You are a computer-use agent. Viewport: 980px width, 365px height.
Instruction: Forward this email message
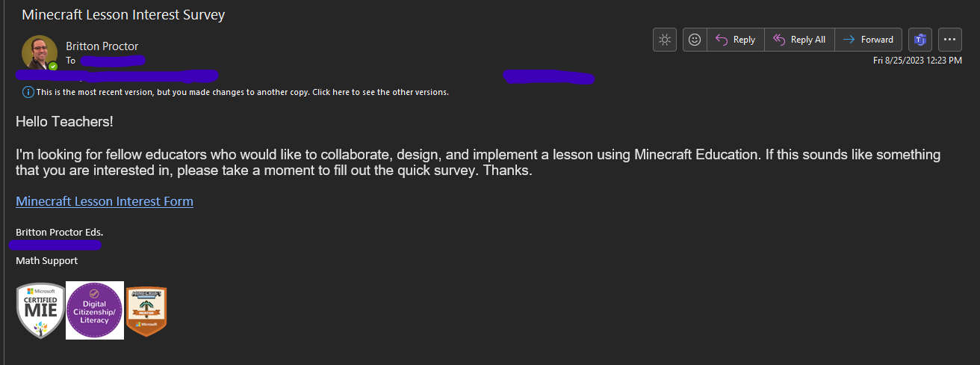[x=868, y=40]
